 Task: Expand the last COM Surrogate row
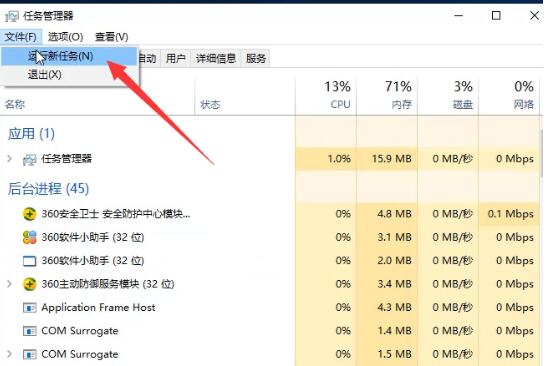[9, 354]
